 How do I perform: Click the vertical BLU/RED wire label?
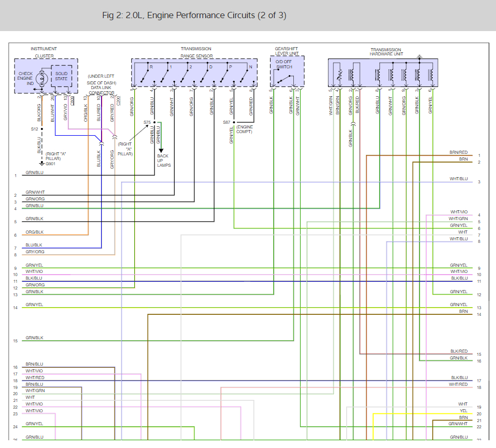pyautogui.click(x=98, y=113)
